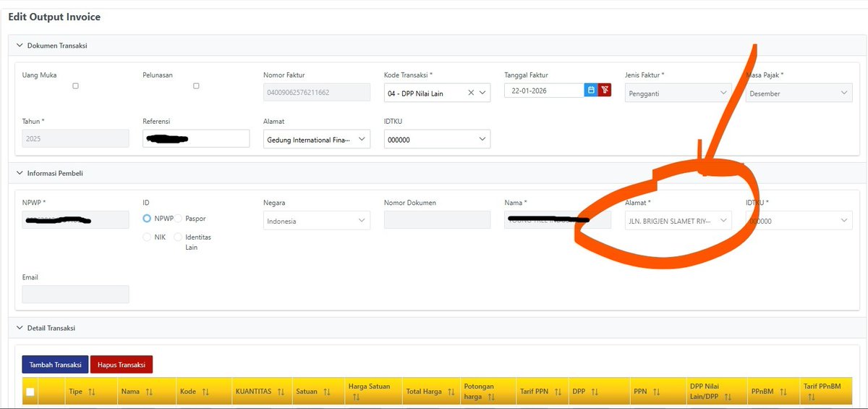Click the Tahun field showing 2025
Image resolution: width=868 pixels, height=409 pixels.
pos(75,139)
